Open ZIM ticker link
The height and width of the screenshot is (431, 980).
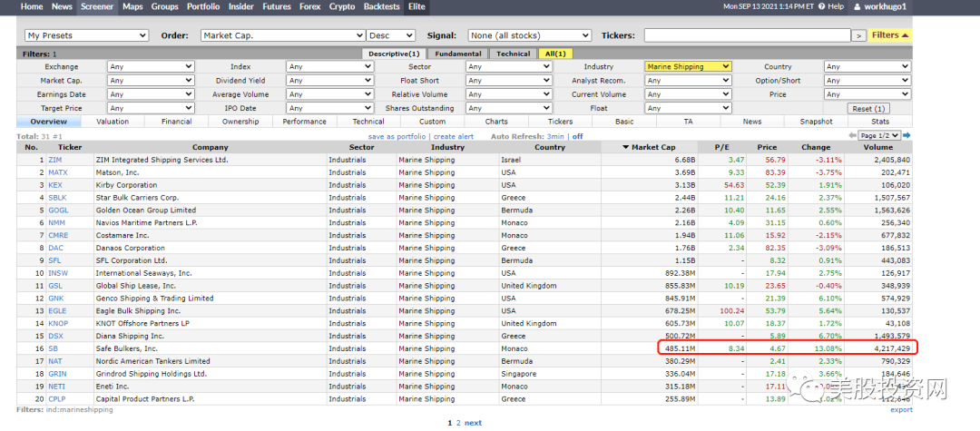(55, 160)
